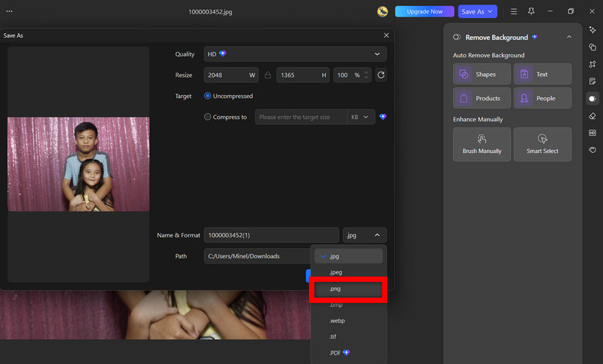Toggle the aspect ratio lock icon
603x364 pixels.
(x=268, y=75)
